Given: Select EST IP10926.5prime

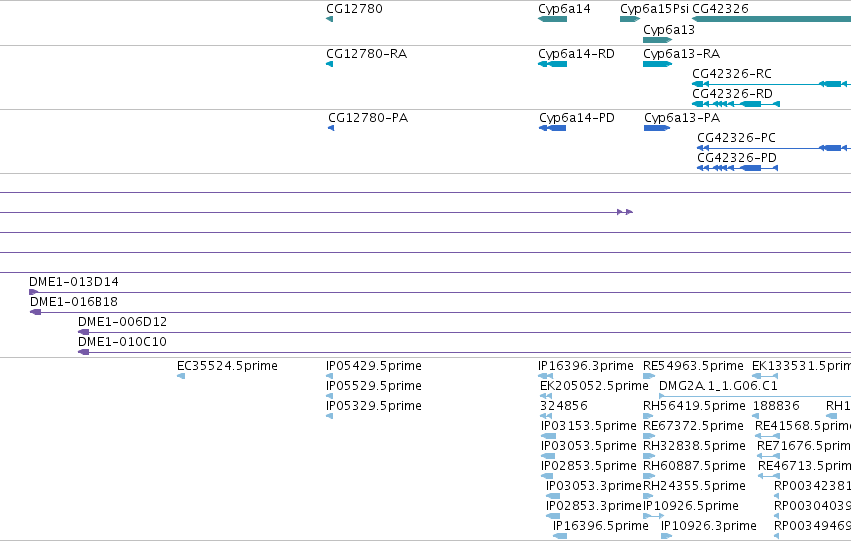Looking at the screenshot, I should pyautogui.click(x=691, y=506).
